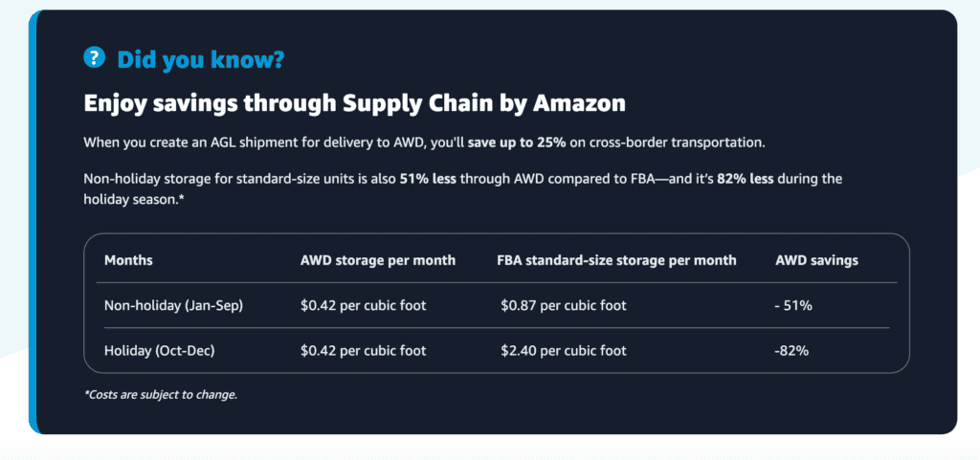This screenshot has width=980, height=460.
Task: Click the question mark icon
Action: pos(94,58)
